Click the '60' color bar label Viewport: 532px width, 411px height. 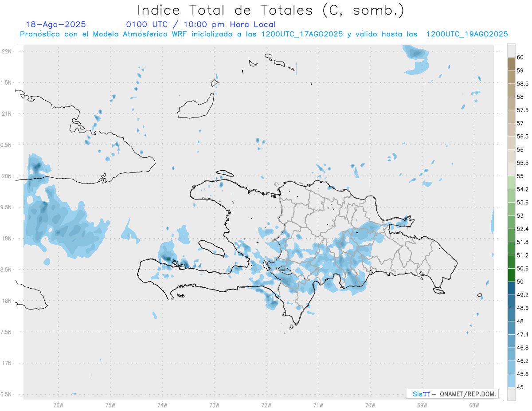(x=520, y=57)
